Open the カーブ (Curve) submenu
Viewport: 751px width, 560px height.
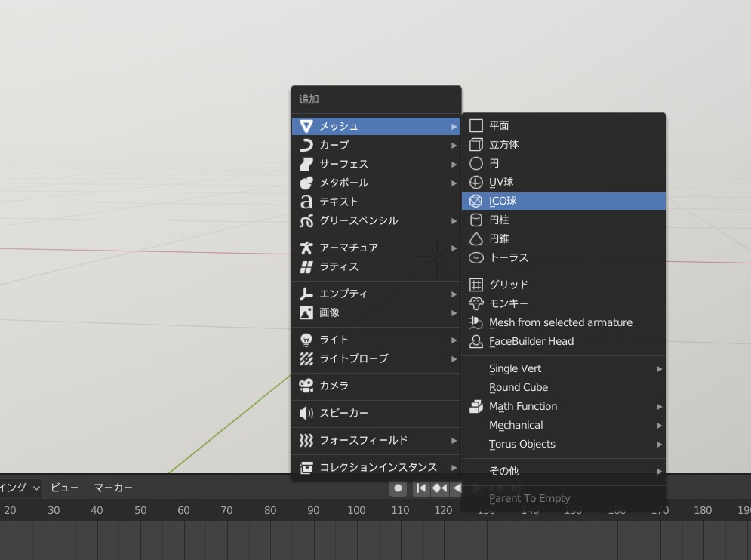click(x=376, y=145)
